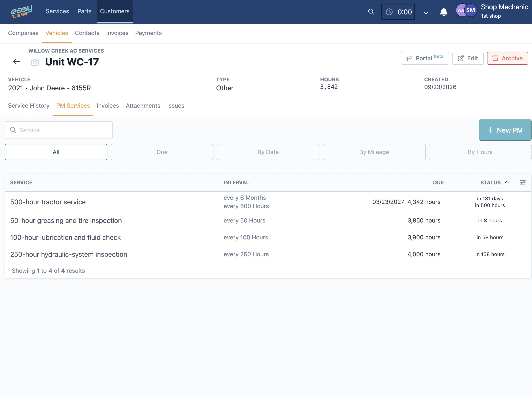Screen dimensions: 532x399
Task: Click the Shop Mechanic profile name
Action: pos(504,7)
